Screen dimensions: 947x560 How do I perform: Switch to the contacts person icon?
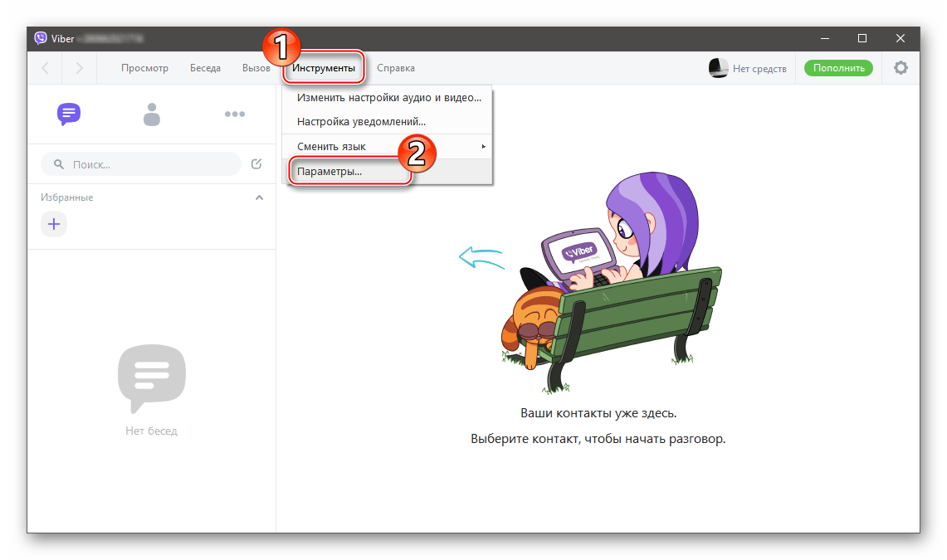coord(152,114)
